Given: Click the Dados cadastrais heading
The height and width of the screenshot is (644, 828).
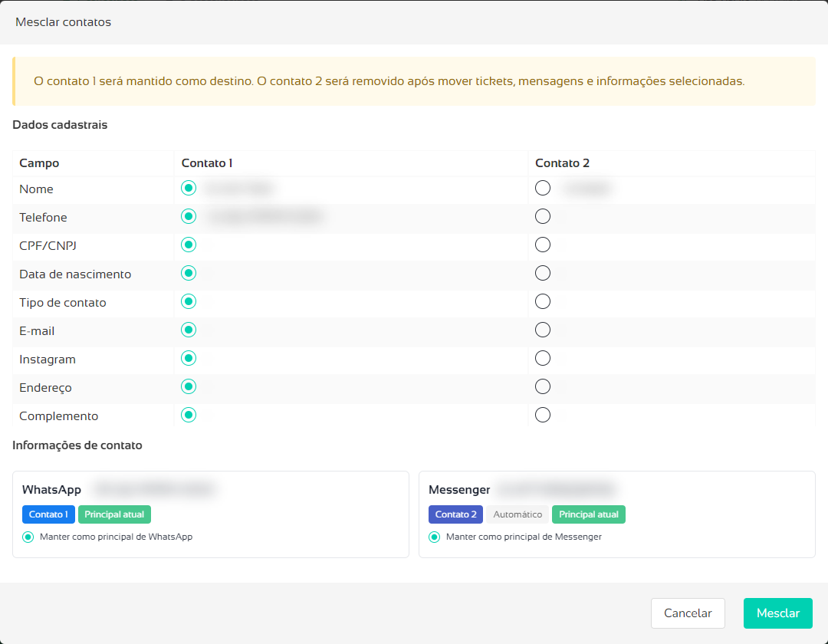Looking at the screenshot, I should pos(61,125).
